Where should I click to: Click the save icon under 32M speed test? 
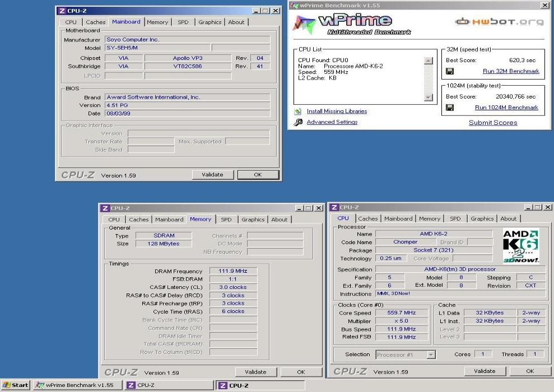450,71
